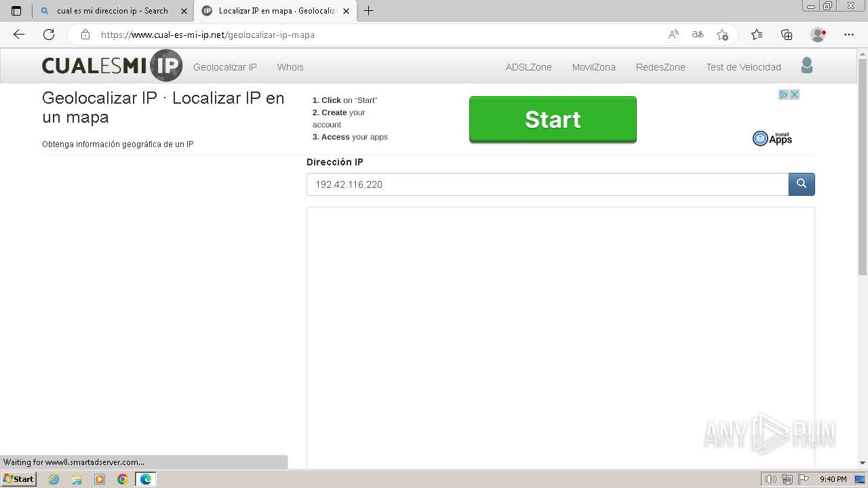This screenshot has height=488, width=868.
Task: Open the translate page icon
Action: pos(698,35)
